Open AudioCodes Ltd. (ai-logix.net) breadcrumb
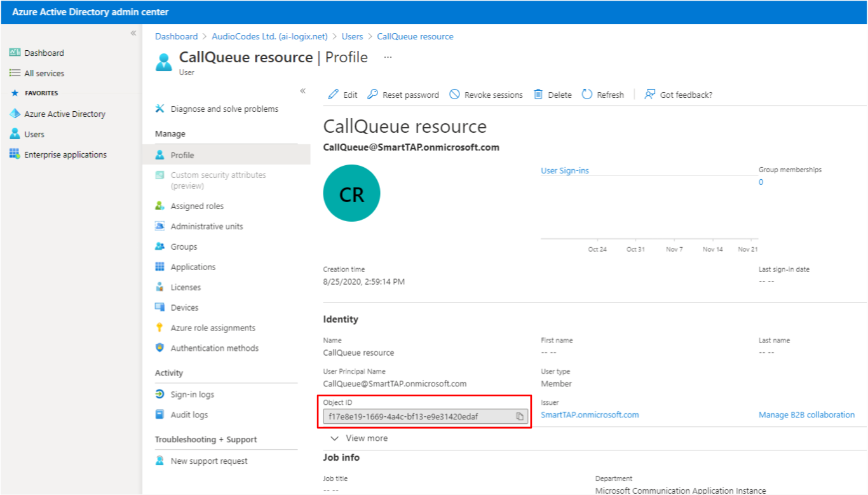868x495 pixels. [269, 36]
